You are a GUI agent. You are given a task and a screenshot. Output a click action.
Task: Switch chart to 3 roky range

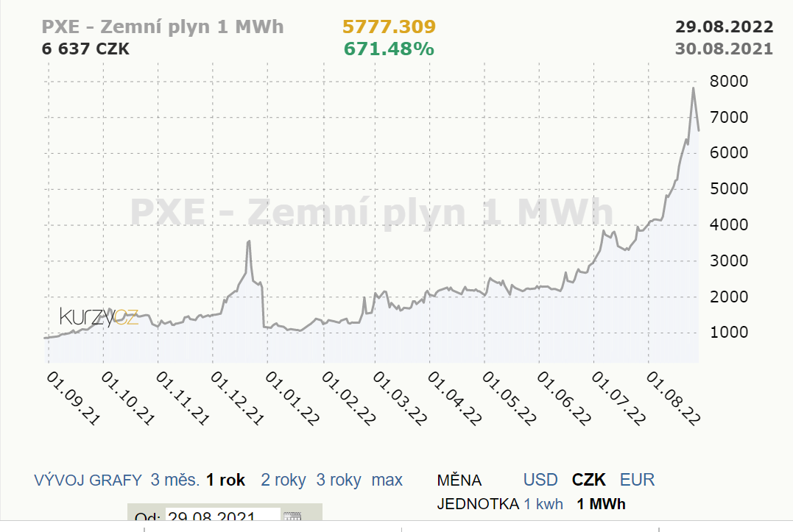(x=339, y=480)
